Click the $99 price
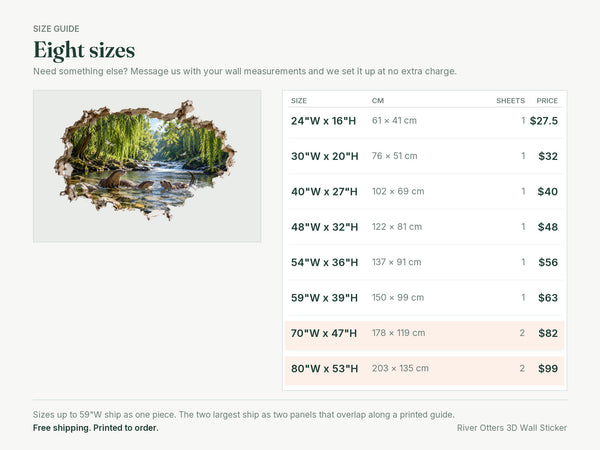Screen dimensions: 600x450 pyautogui.click(x=548, y=368)
